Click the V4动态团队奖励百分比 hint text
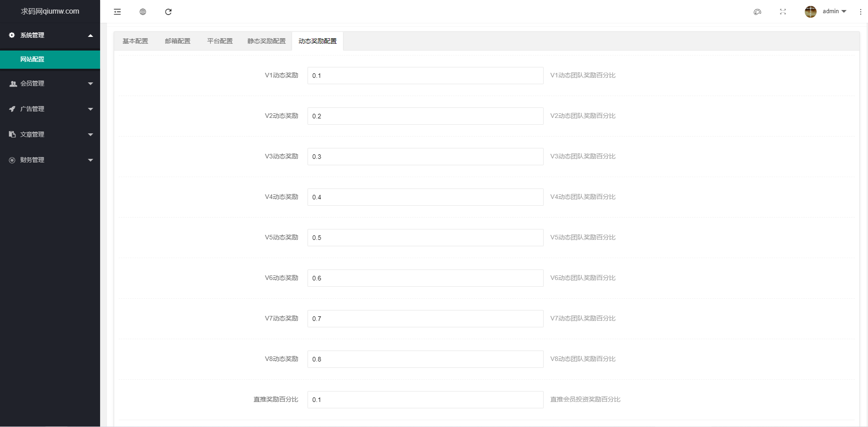Viewport: 868px width, 427px height. (x=583, y=197)
